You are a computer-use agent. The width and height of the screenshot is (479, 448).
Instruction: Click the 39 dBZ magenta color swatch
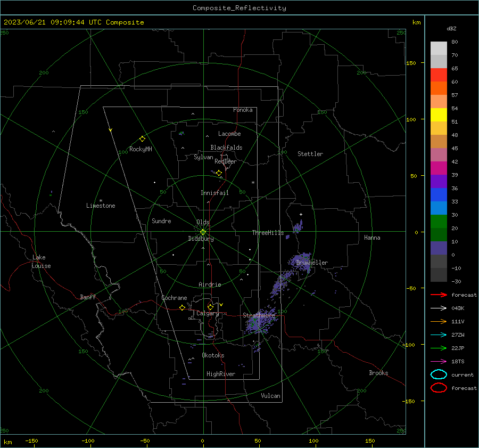pyautogui.click(x=439, y=168)
